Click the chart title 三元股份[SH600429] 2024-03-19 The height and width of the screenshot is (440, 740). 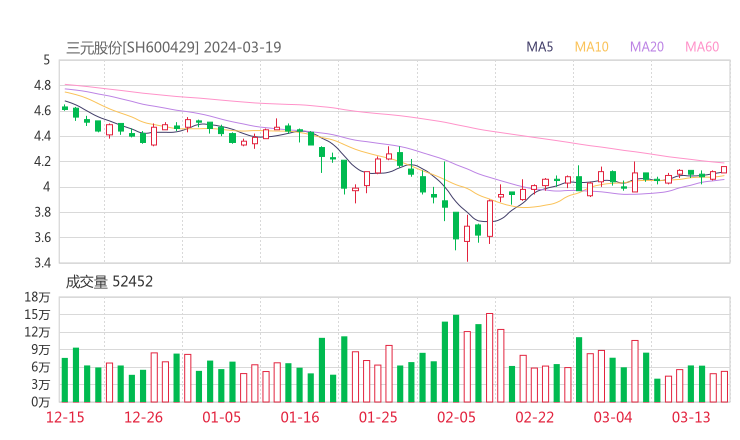(174, 48)
